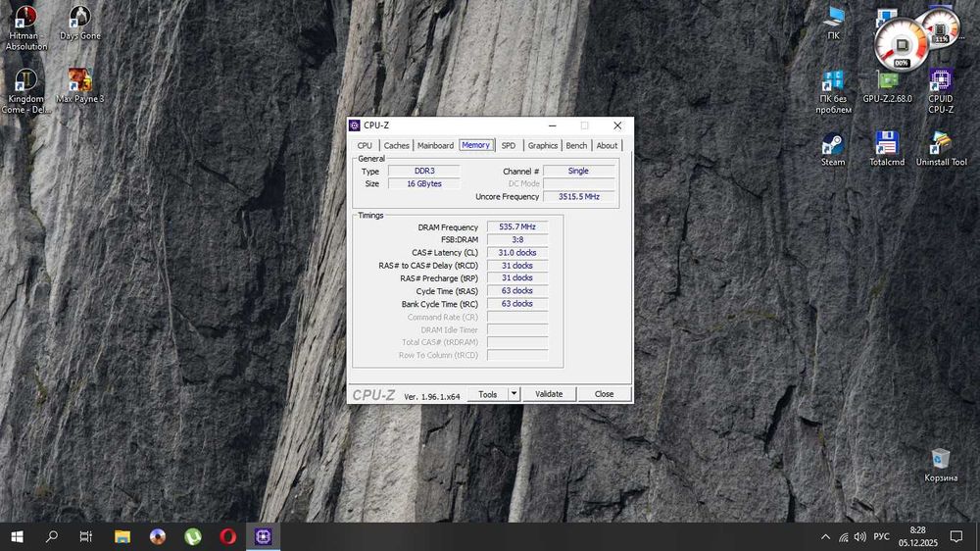The height and width of the screenshot is (551, 980).
Task: Open Uninstall Tool desktop shortcut
Action: coord(941,149)
